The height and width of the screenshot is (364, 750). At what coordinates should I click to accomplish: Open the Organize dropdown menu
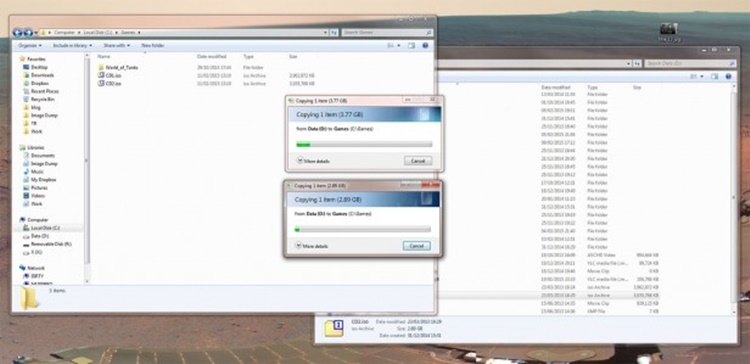point(30,45)
